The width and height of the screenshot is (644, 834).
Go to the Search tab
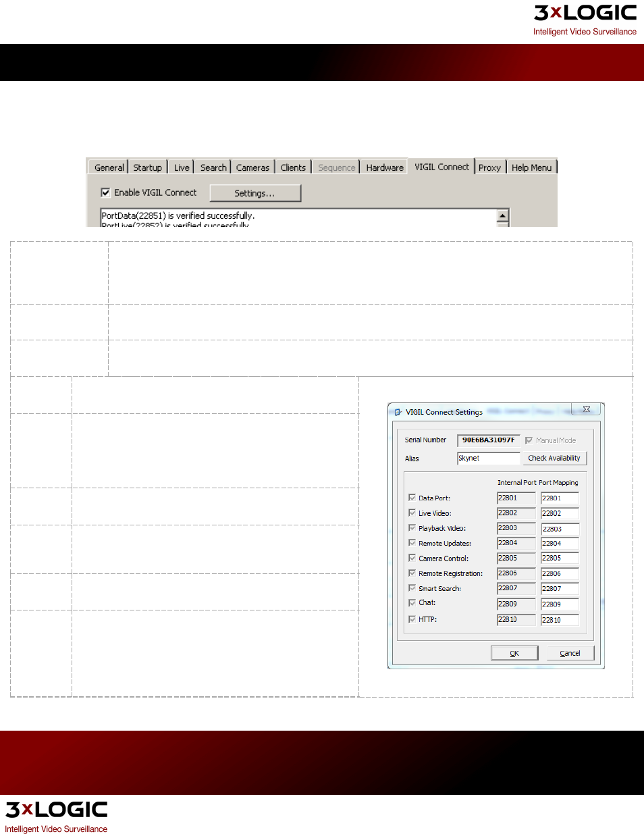click(x=213, y=167)
